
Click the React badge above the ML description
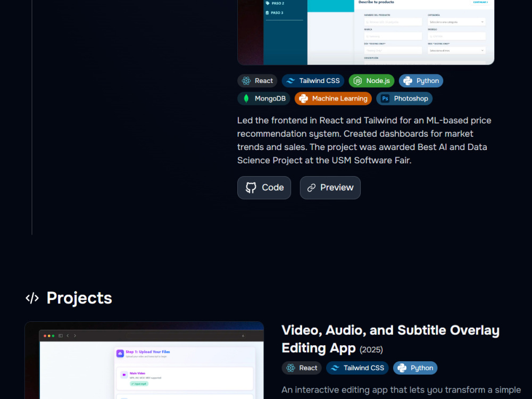click(257, 81)
